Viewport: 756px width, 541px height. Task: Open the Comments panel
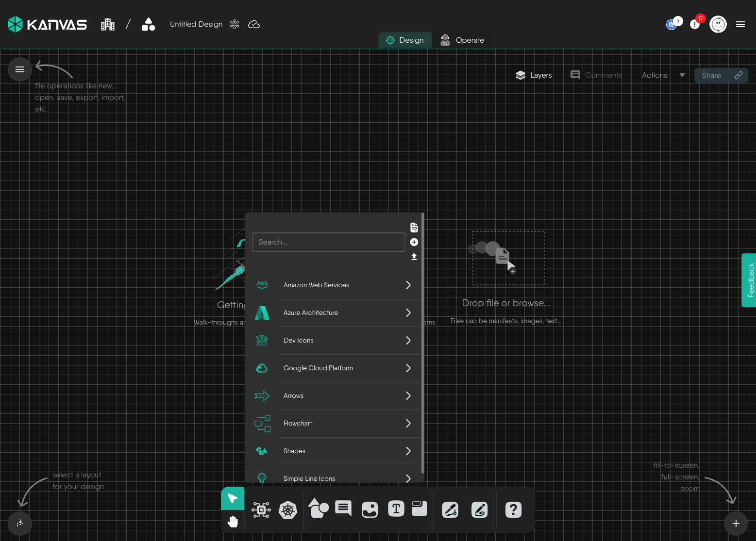596,75
